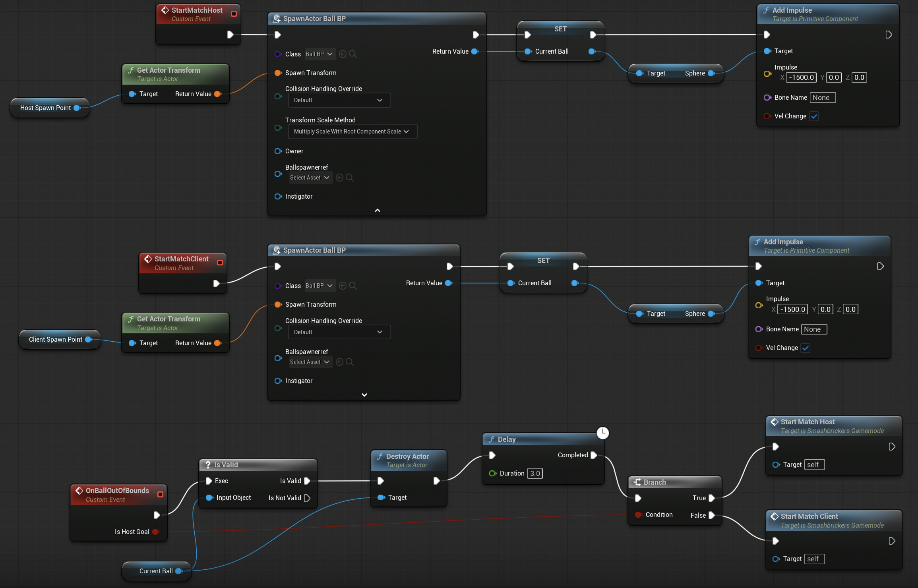The height and width of the screenshot is (588, 918).
Task: Open the top Ballspawnerref Select Asset dropdown
Action: point(310,178)
